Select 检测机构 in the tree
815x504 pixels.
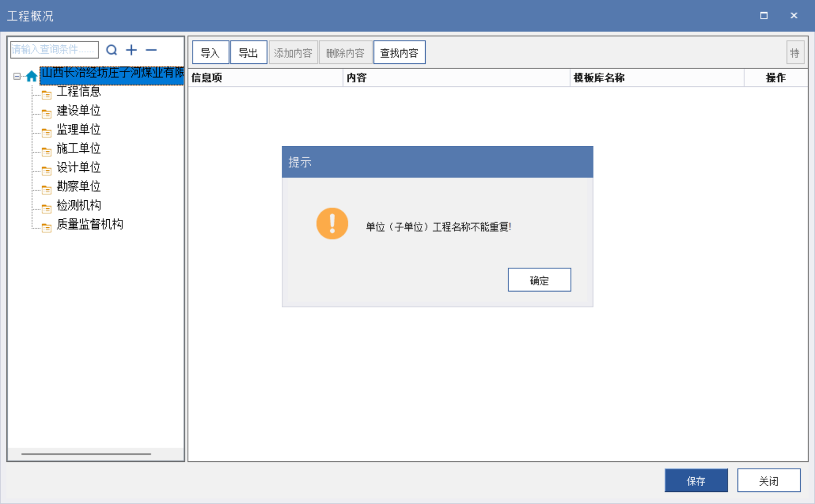tap(79, 206)
